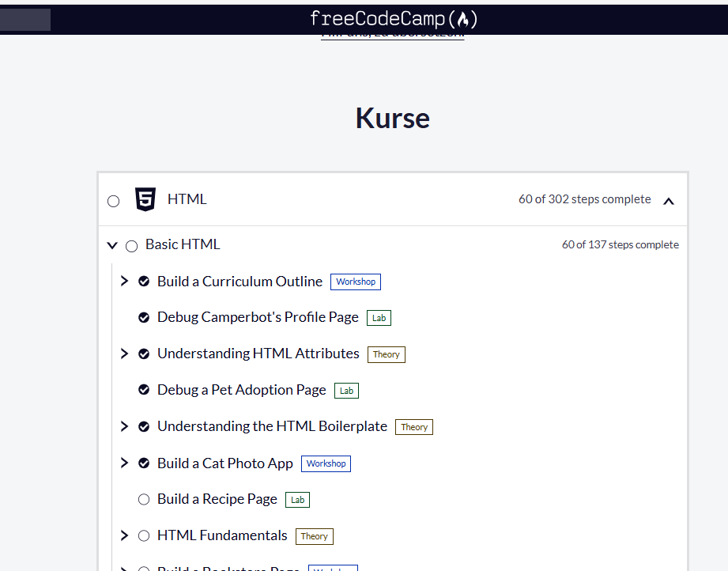The width and height of the screenshot is (728, 571).
Task: Click Workshop badge beside Build a Curriculum Outline
Action: click(356, 282)
